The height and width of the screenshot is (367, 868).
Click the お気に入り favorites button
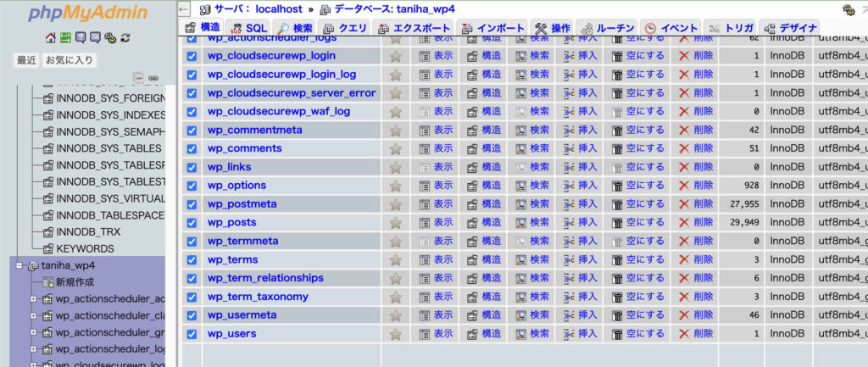[x=70, y=60]
